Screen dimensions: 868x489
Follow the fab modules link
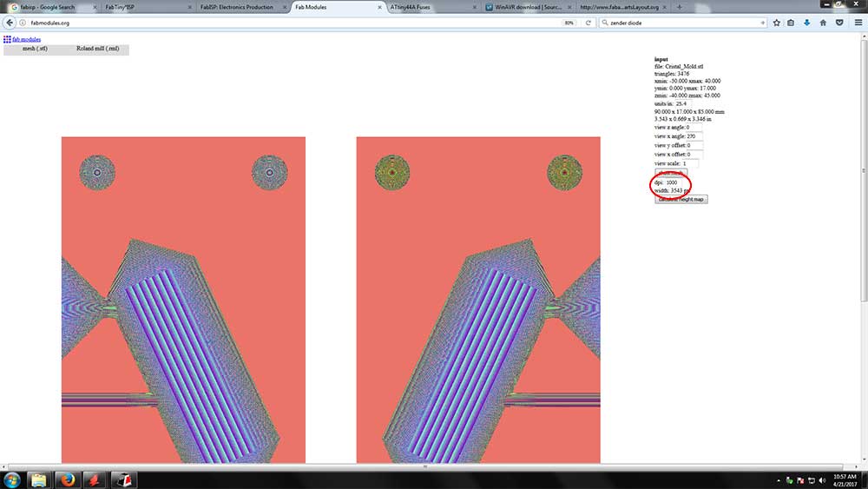pyautogui.click(x=27, y=39)
